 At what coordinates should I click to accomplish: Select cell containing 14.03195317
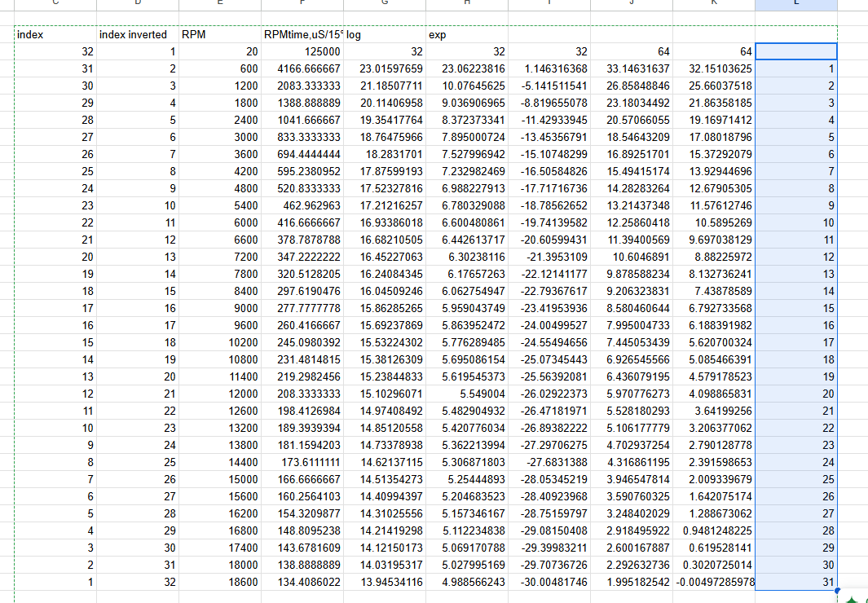click(385, 566)
